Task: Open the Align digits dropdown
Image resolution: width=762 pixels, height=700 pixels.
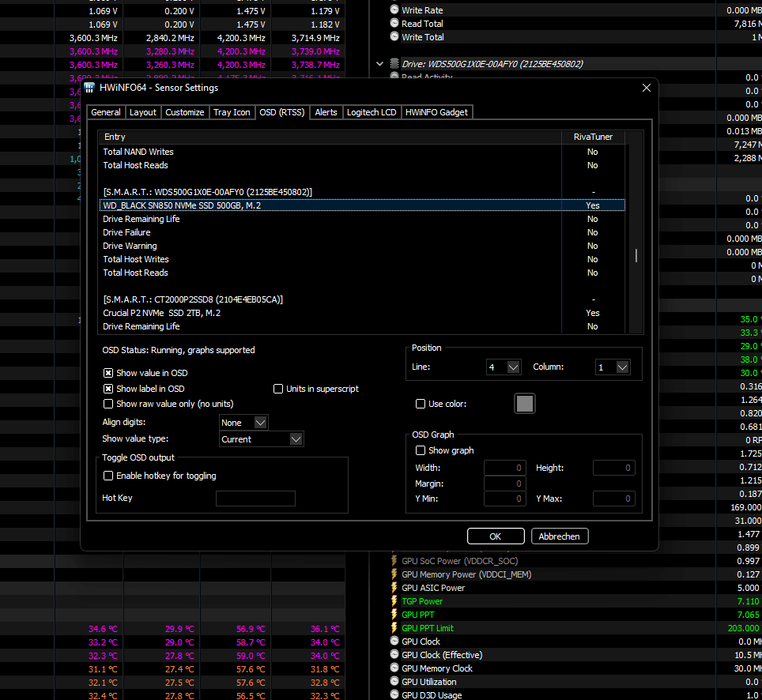Action: (x=243, y=423)
